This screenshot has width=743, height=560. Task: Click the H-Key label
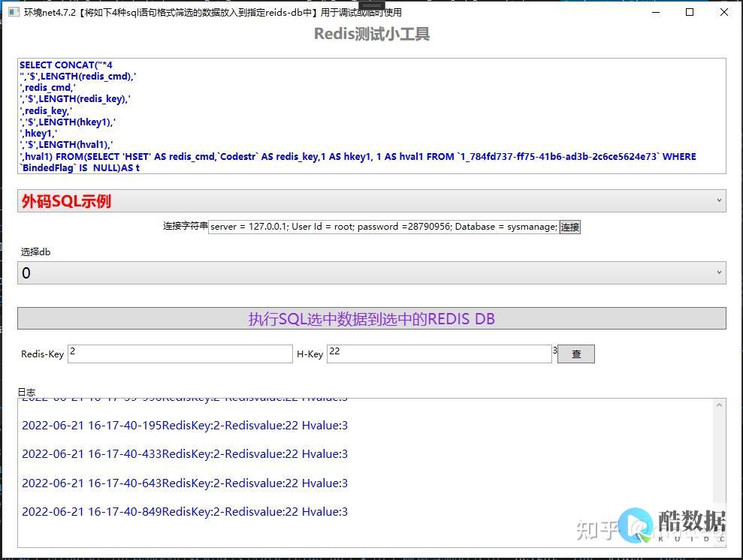[310, 354]
